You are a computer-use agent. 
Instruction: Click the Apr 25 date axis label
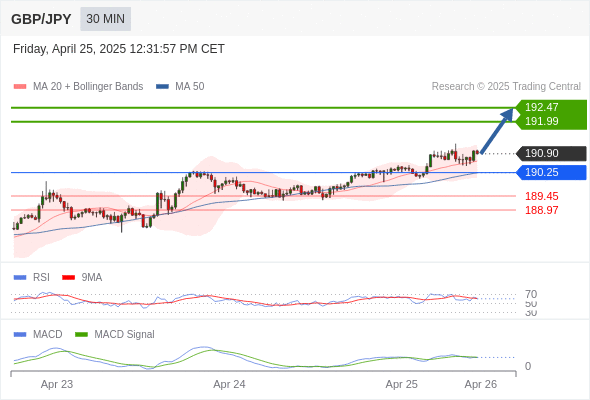point(401,384)
